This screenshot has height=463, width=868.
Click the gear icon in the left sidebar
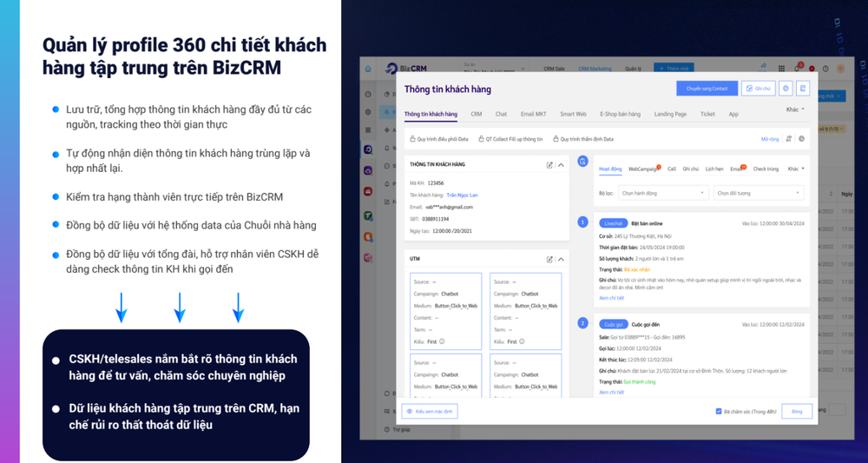(368, 112)
